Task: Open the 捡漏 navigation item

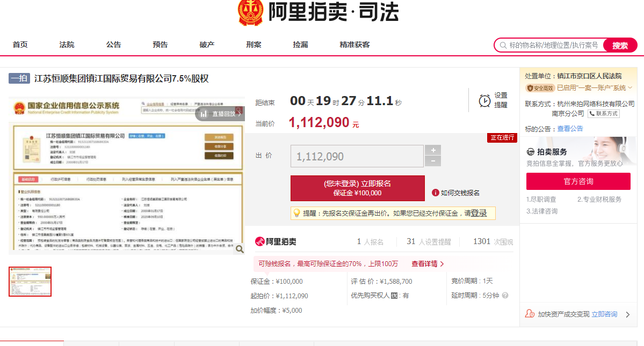Action: tap(300, 45)
